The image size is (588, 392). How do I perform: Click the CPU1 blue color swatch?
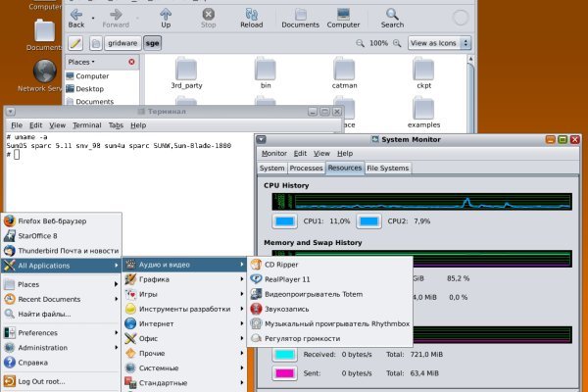(x=285, y=221)
